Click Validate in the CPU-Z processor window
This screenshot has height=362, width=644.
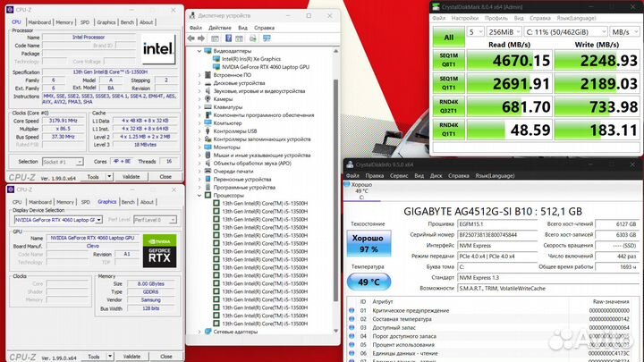tap(131, 176)
